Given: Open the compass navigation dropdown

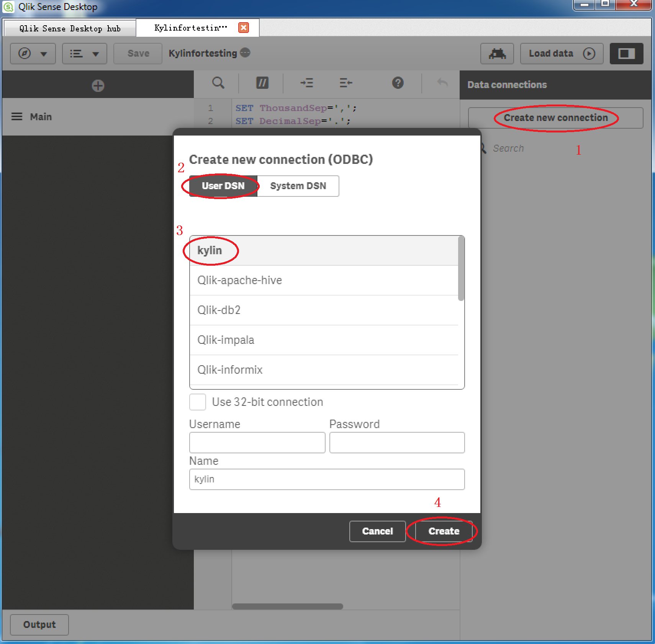Looking at the screenshot, I should tap(33, 54).
